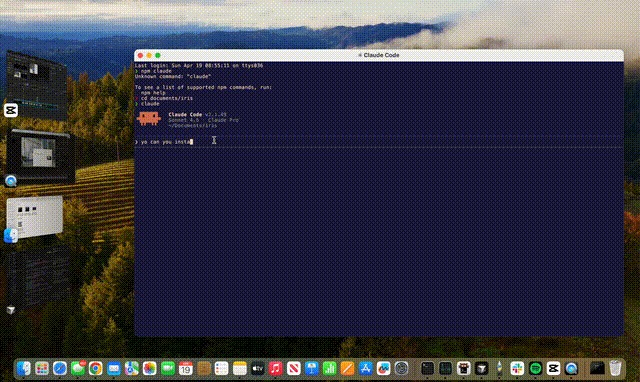640x382 pixels.
Task: Open System Settings from the Dock
Action: 402,369
